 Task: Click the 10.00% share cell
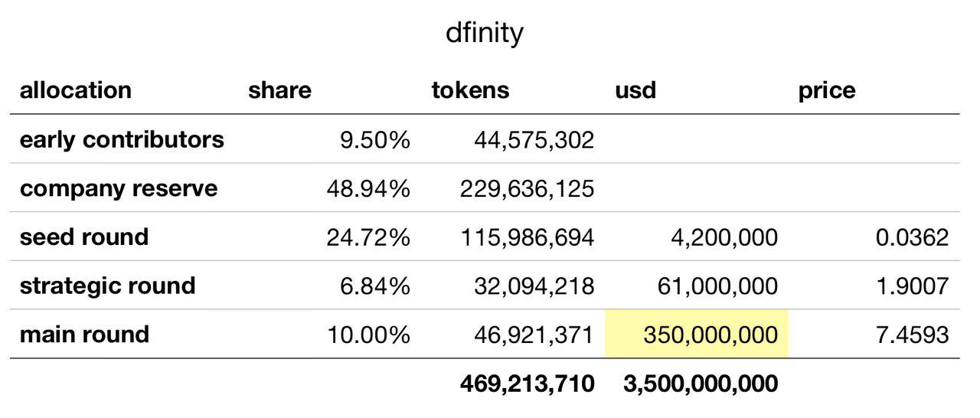pos(369,335)
